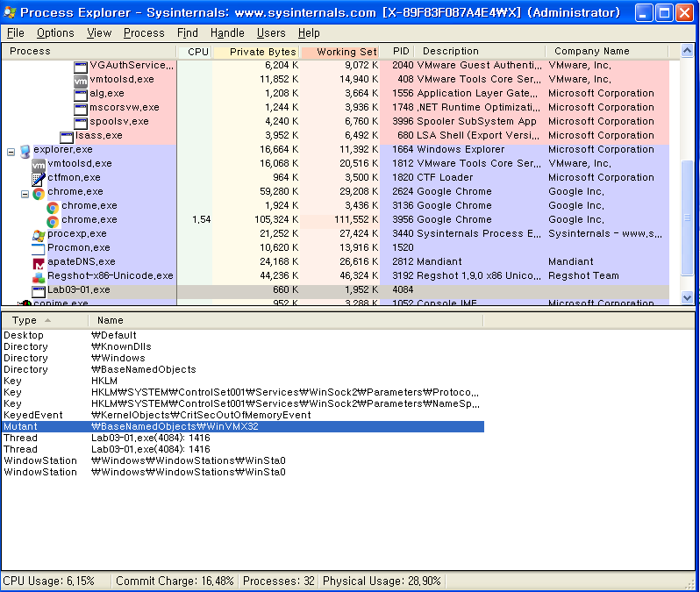
Task: Sort handles by Name column header
Action: coord(286,320)
